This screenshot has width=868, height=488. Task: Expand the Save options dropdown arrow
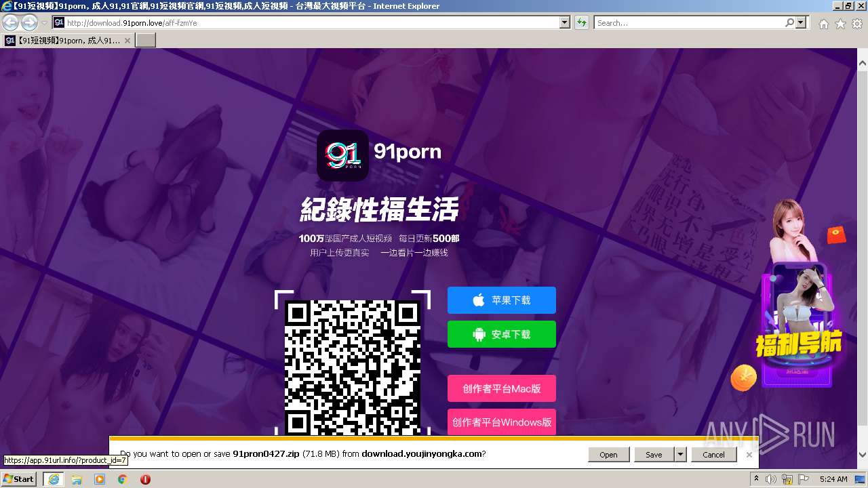(x=680, y=455)
